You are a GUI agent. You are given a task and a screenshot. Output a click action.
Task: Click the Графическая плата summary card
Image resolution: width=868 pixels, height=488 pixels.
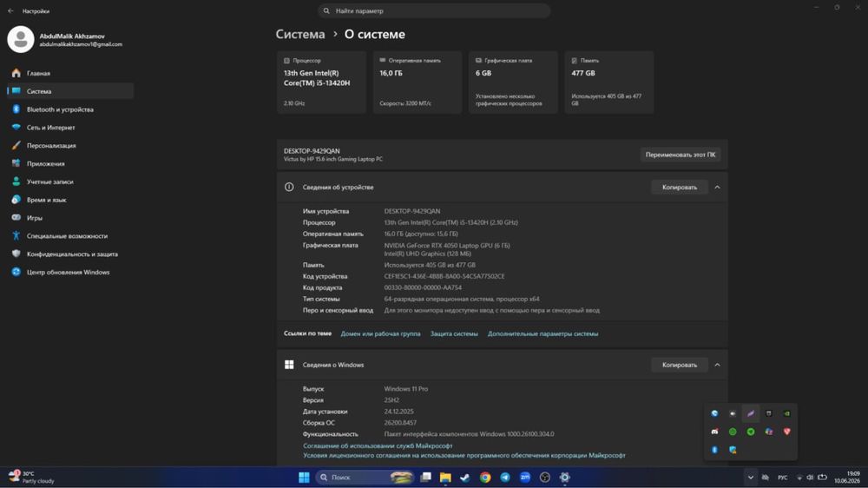[513, 82]
